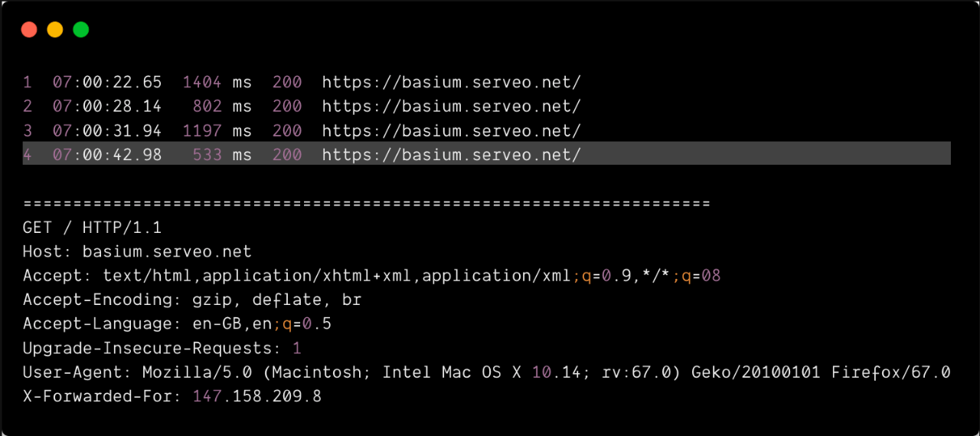Click the 200 status code in row 1

click(x=287, y=82)
